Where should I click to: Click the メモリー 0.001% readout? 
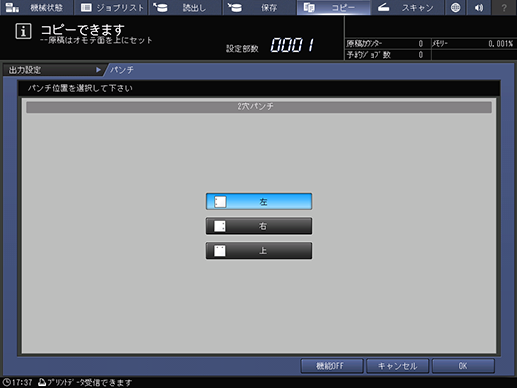pos(501,44)
